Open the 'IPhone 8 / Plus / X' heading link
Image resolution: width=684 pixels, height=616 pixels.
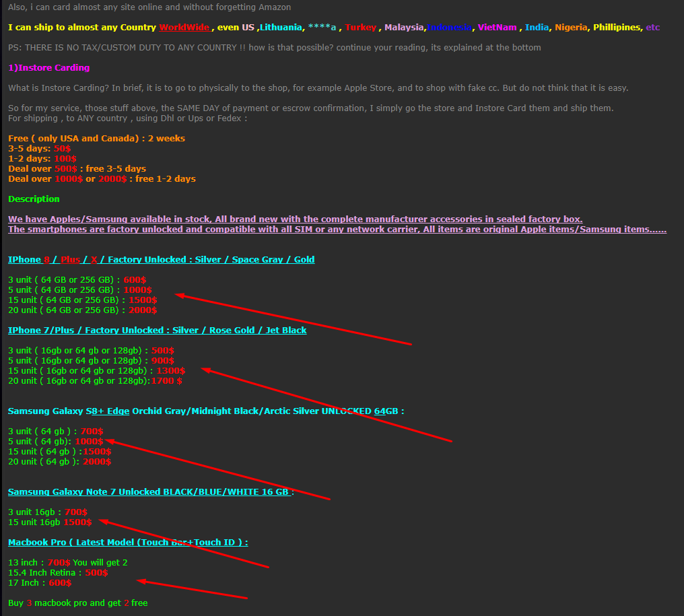coord(162,260)
